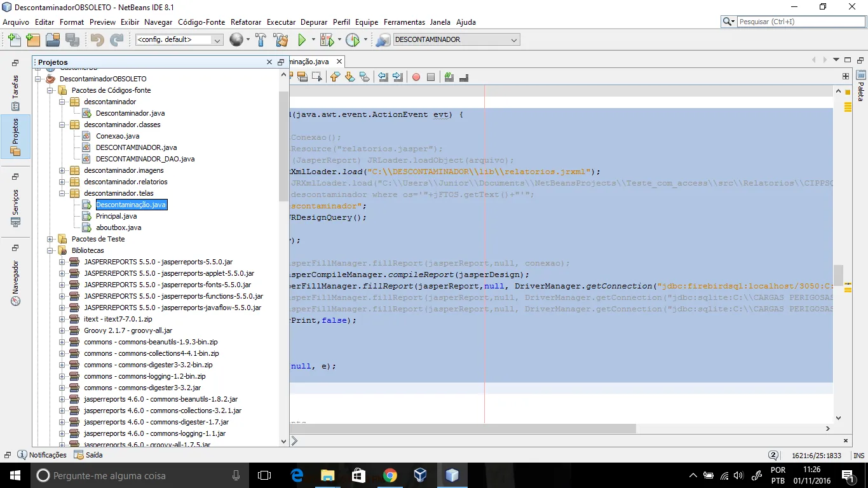Click the Build Project hammer icon
Viewport: 868px width, 488px height.
pyautogui.click(x=261, y=40)
